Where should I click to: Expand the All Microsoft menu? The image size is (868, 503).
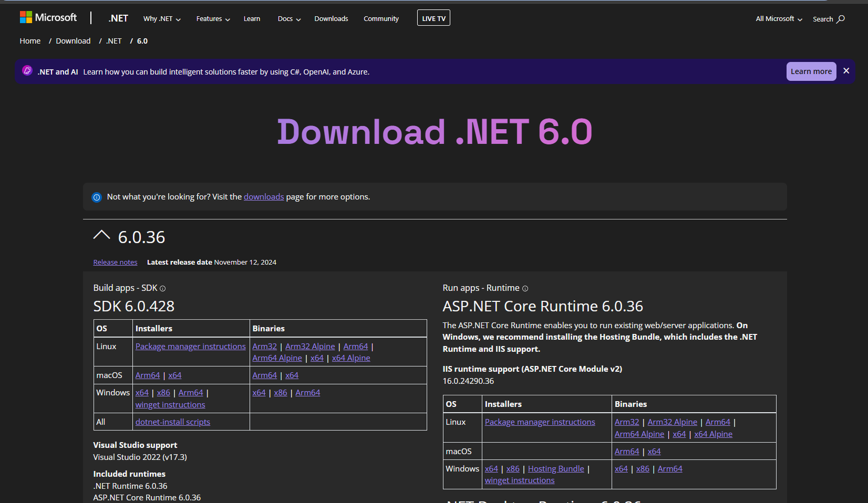tap(779, 19)
